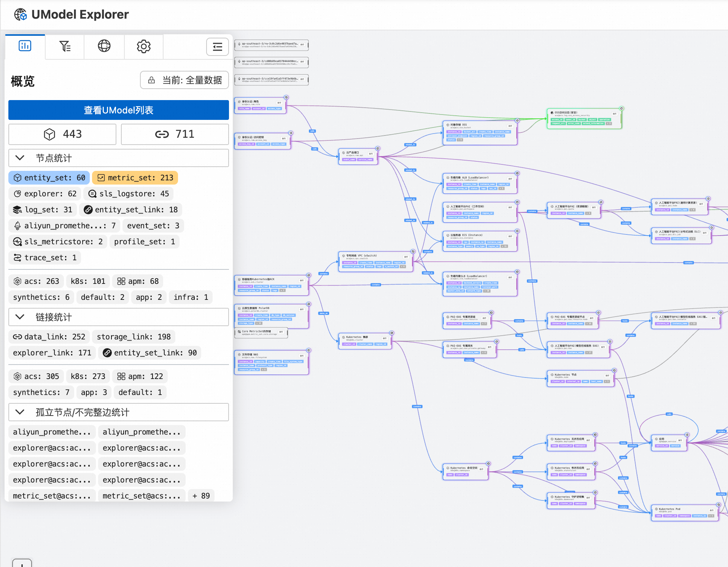Expand the 文件存储 NAS node corner icon
Image resolution: width=728 pixels, height=567 pixels.
(309, 350)
